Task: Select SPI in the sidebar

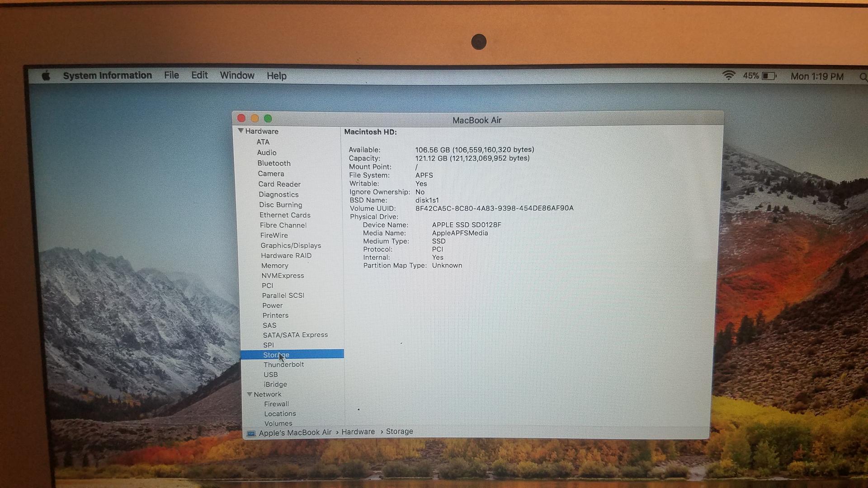Action: [x=269, y=345]
